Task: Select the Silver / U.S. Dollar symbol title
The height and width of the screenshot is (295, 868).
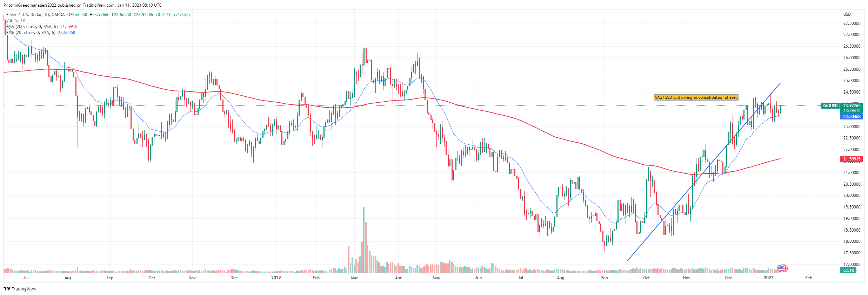Action: coord(35,15)
